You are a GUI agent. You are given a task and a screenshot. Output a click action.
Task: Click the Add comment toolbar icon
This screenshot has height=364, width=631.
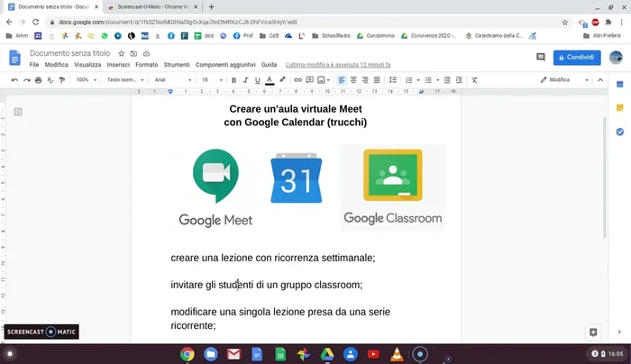pyautogui.click(x=309, y=80)
